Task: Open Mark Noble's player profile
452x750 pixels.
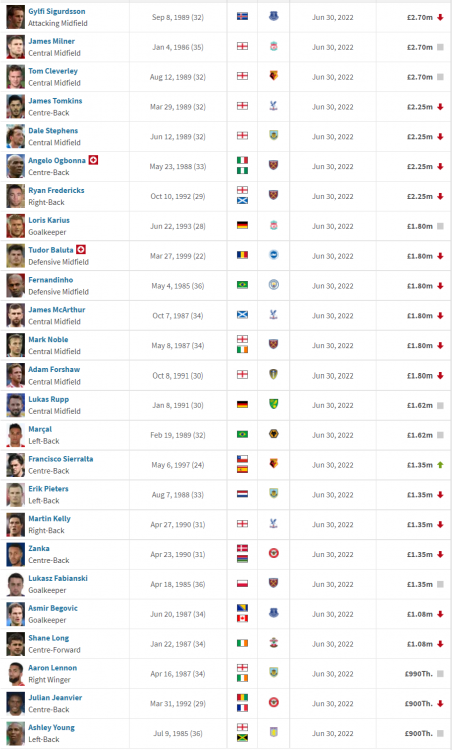Action: coord(48,340)
